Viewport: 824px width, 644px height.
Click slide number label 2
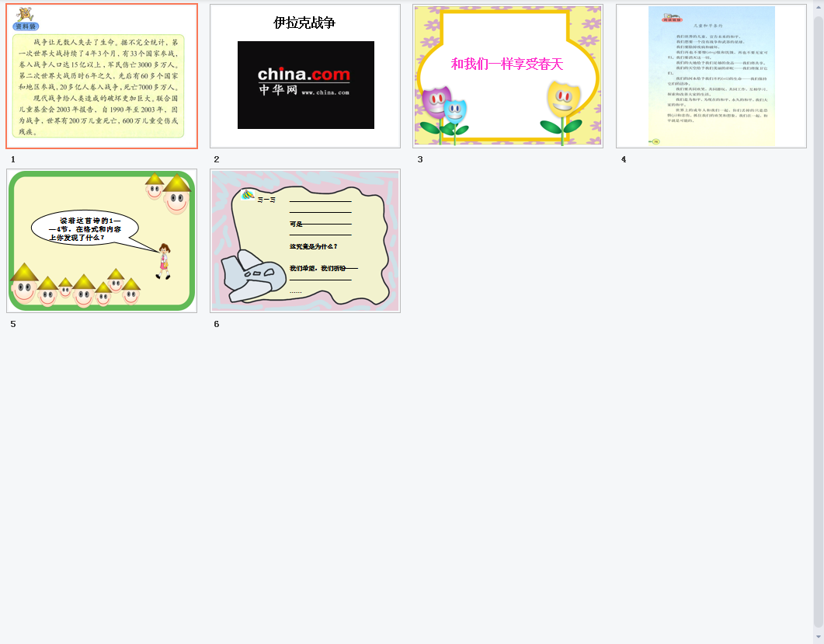tap(217, 159)
